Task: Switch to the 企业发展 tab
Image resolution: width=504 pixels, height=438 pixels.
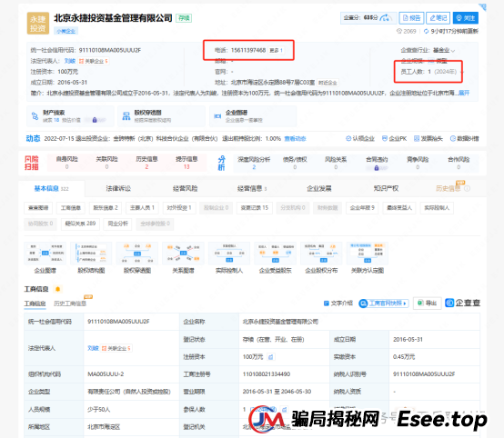Action: click(318, 188)
